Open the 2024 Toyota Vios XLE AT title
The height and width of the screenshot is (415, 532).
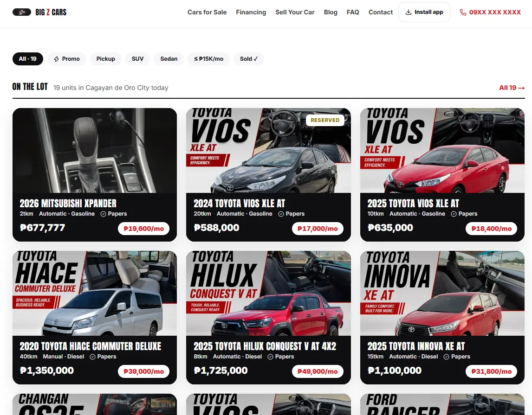tap(239, 203)
